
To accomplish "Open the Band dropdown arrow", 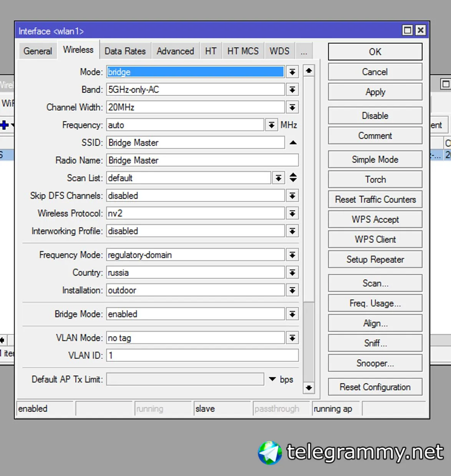I will coord(292,90).
